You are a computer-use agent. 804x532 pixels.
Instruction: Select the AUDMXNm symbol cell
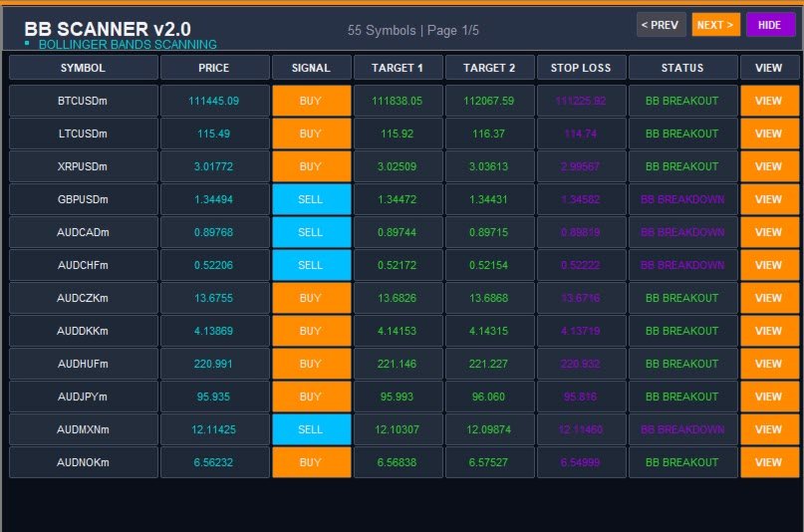(83, 429)
